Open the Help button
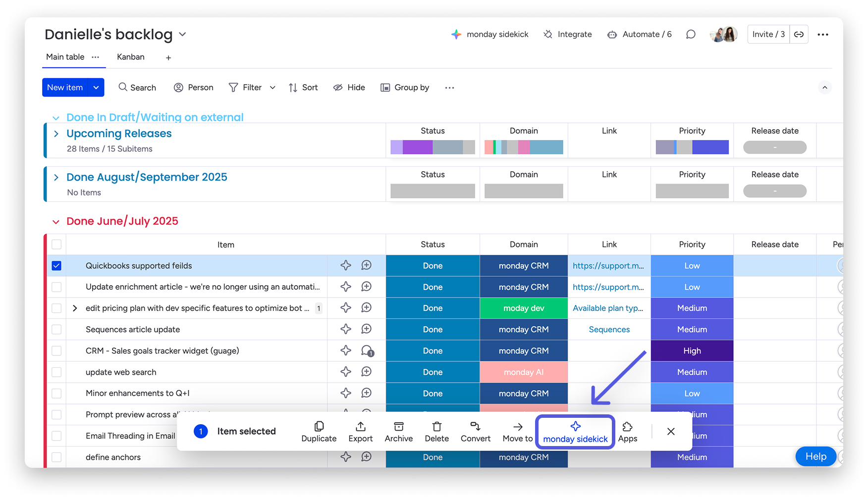Viewport: 868px width, 500px height. coord(815,456)
